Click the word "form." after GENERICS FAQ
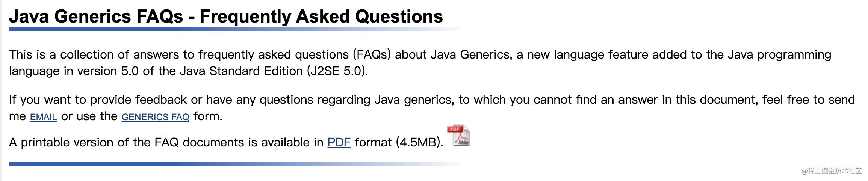The width and height of the screenshot is (868, 181). coord(208,116)
